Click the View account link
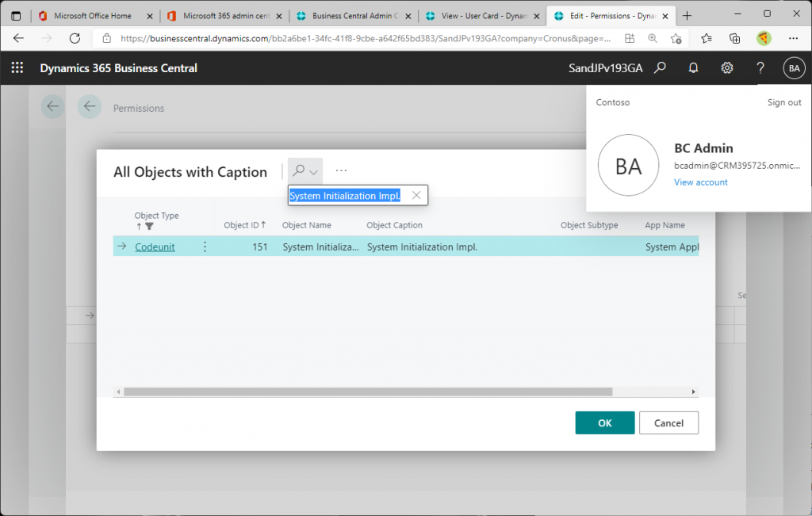Screen dimensions: 812x516 point(701,182)
